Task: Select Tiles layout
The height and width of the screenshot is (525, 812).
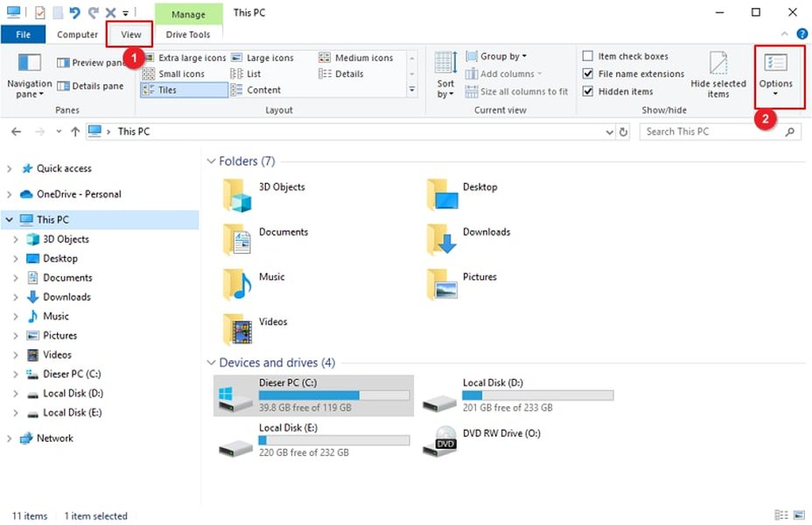Action: (184, 89)
